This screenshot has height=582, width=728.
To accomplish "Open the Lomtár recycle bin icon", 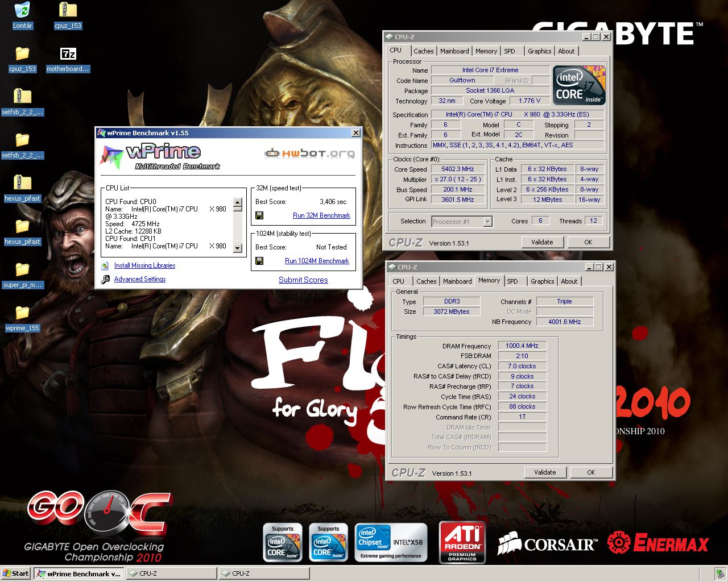I will (22, 10).
